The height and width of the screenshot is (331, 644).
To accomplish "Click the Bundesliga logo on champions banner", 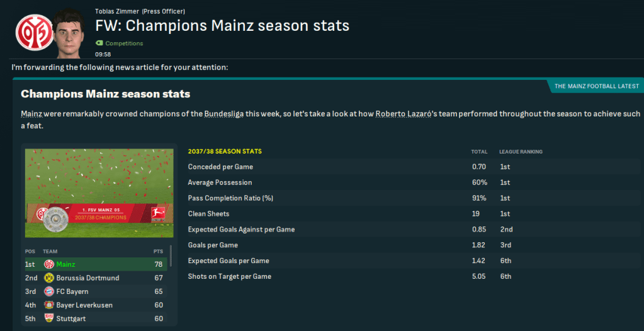I will [x=157, y=213].
